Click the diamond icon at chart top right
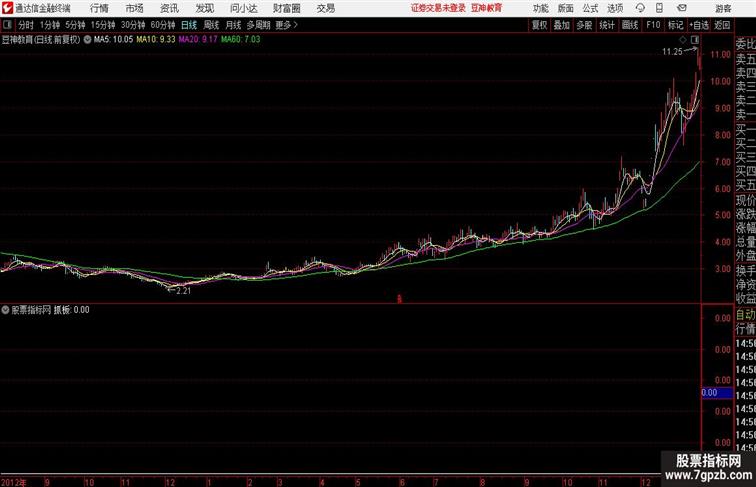The image size is (756, 487). coord(683,40)
